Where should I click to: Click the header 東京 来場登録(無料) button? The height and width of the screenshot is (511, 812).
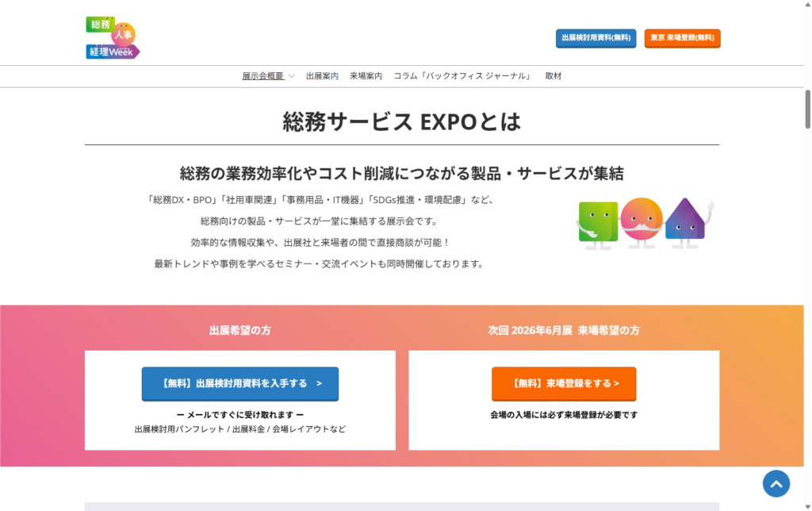click(682, 38)
